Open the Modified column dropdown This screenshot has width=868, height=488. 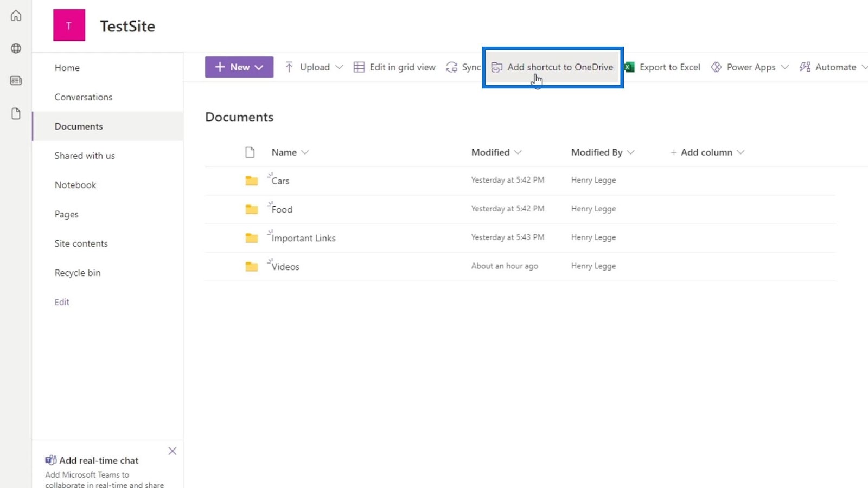(x=518, y=152)
